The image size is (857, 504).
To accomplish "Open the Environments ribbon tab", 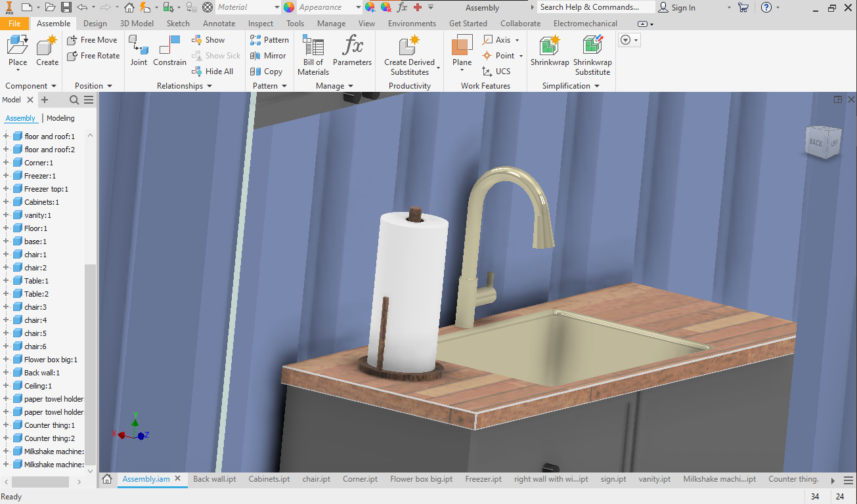I will tap(412, 23).
